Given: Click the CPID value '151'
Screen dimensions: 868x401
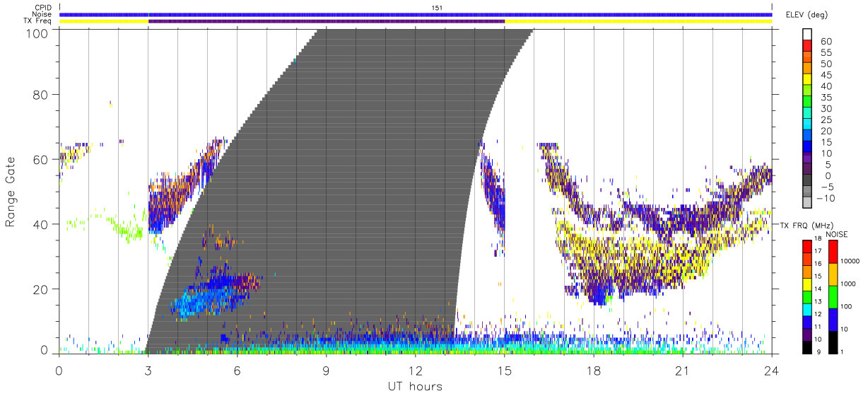Looking at the screenshot, I should click(438, 7).
